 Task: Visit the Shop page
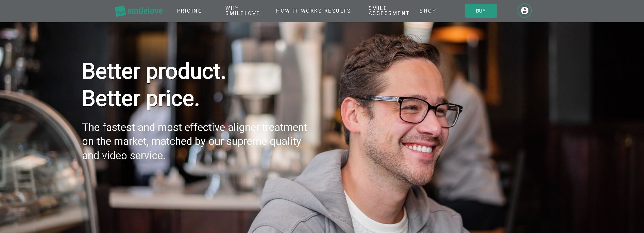click(428, 11)
